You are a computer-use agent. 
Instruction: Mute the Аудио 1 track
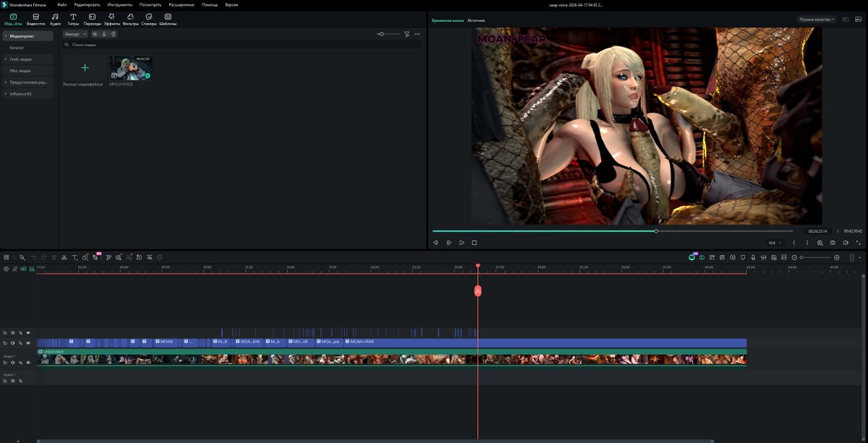tap(12, 381)
